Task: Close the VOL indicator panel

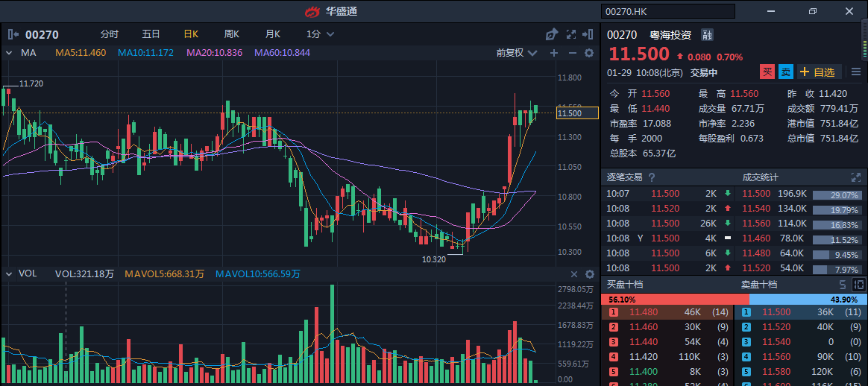Action: (574, 274)
